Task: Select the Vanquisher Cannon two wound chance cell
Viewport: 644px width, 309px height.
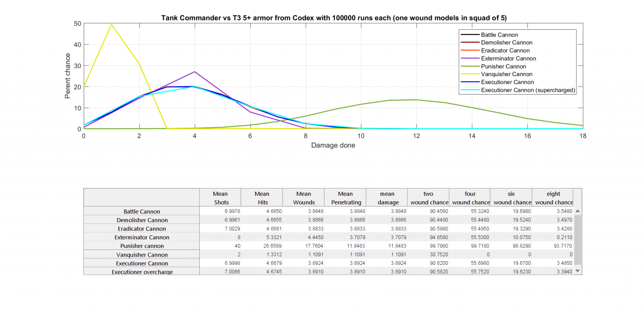Action: 428,254
